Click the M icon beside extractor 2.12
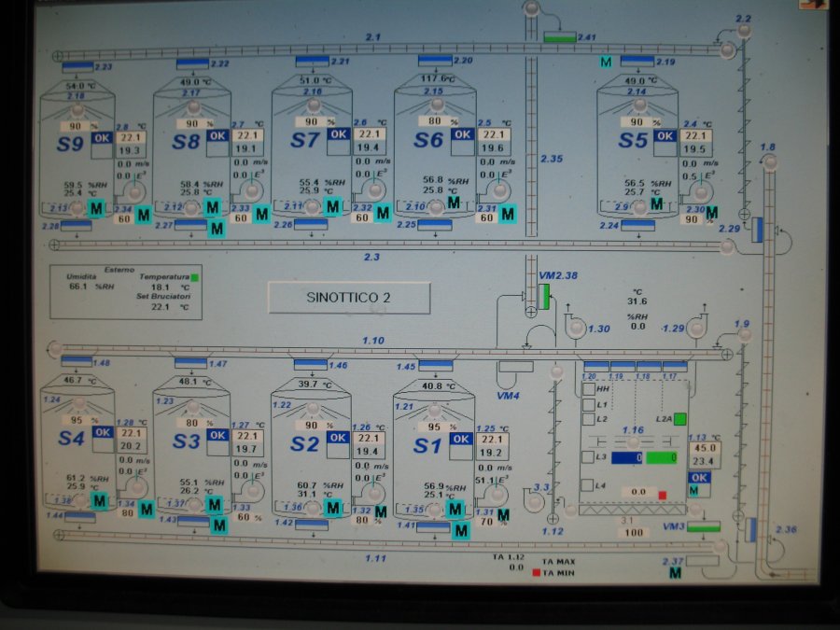840x630 pixels. (213, 207)
